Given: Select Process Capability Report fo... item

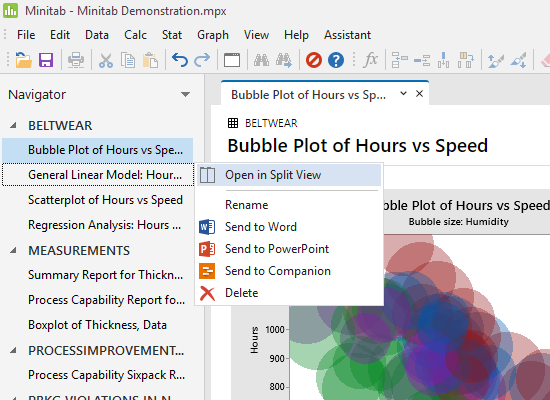Looking at the screenshot, I should [98, 300].
